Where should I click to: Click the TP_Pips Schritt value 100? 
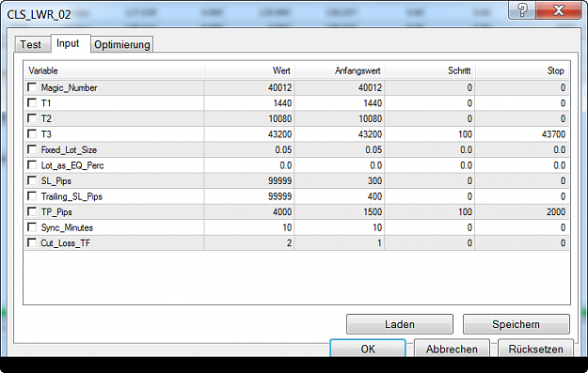pyautogui.click(x=465, y=212)
